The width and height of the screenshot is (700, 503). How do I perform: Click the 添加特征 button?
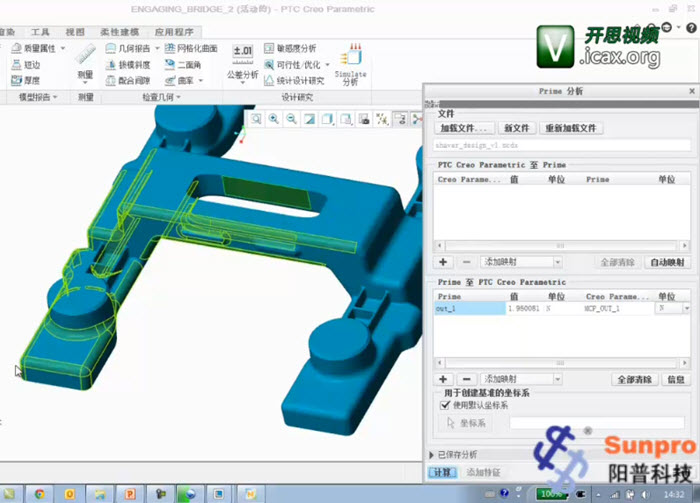tap(483, 472)
